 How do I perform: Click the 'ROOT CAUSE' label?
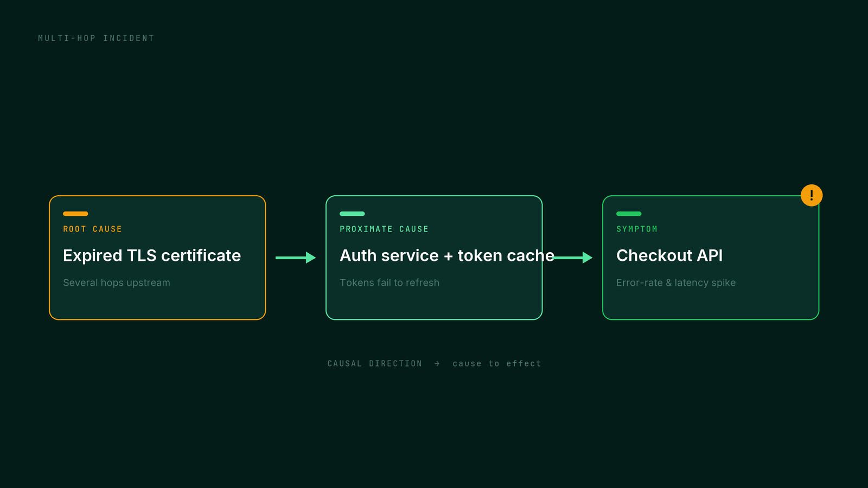coord(93,229)
